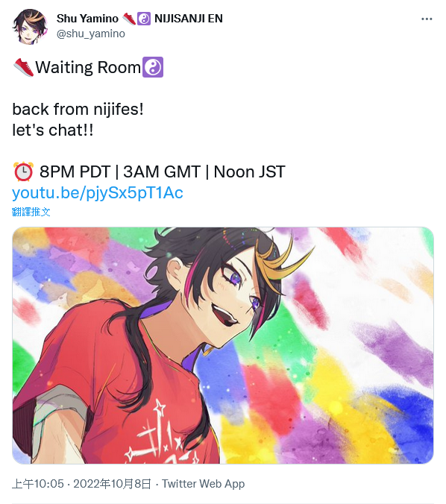Click 翻譯推文 to translate the tweet
The height and width of the screenshot is (504, 446).
(x=31, y=212)
